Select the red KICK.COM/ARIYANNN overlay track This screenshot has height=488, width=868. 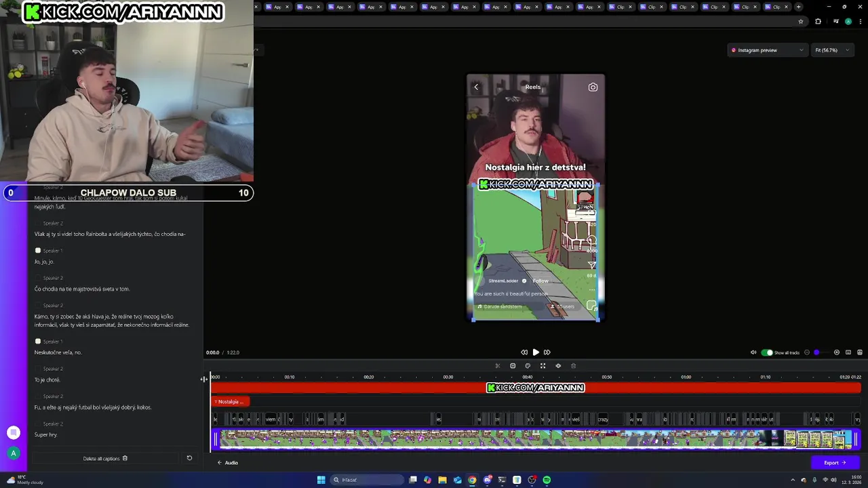[x=536, y=388]
